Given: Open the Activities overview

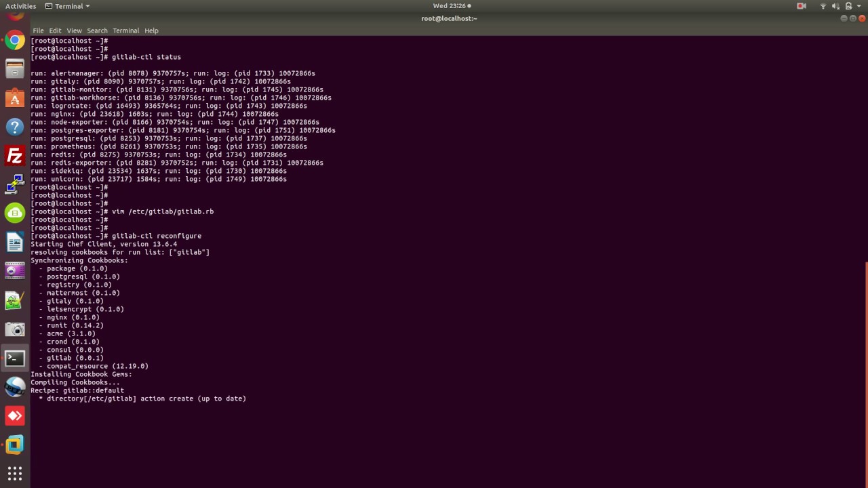Looking at the screenshot, I should point(20,6).
